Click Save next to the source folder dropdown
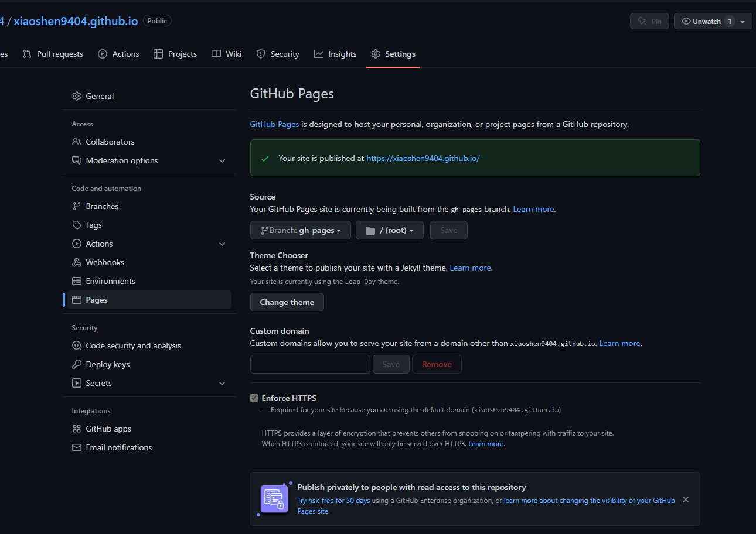 (449, 230)
